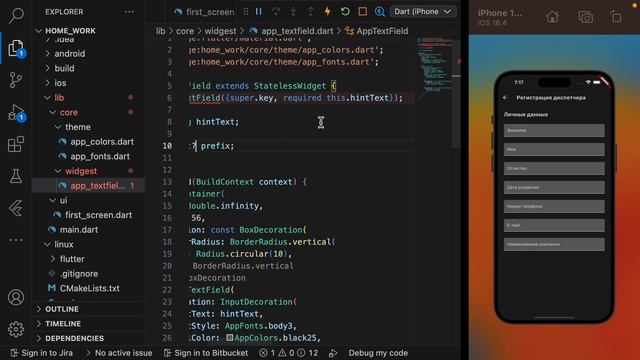Open Source Control view
This screenshot has width=640, height=360.
[16, 80]
